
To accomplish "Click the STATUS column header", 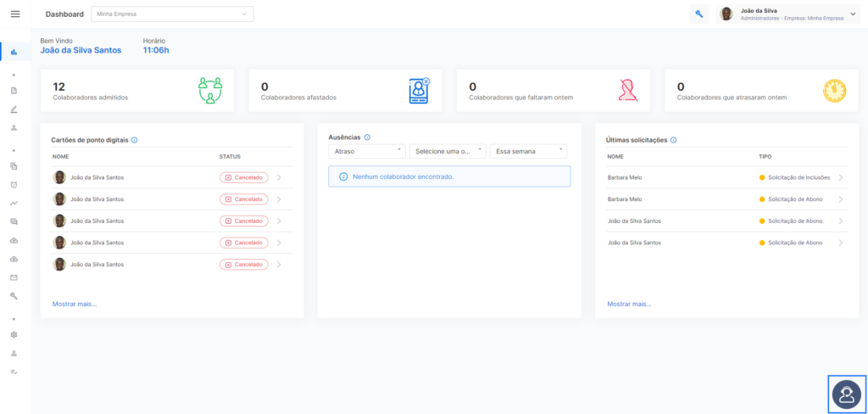I will coord(231,157).
